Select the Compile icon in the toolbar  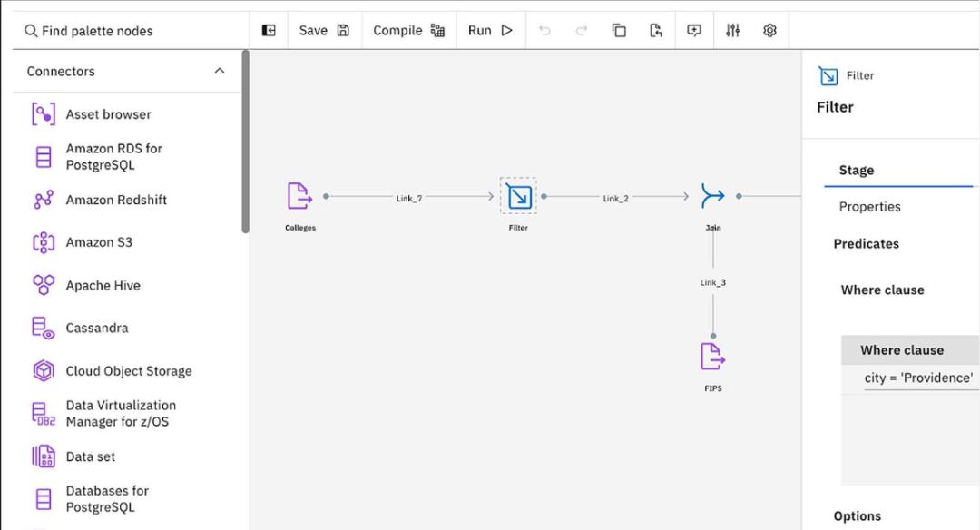[436, 29]
